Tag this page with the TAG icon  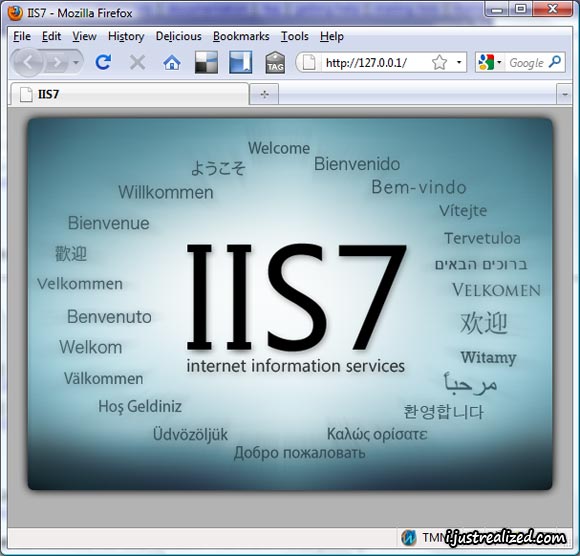(x=275, y=62)
